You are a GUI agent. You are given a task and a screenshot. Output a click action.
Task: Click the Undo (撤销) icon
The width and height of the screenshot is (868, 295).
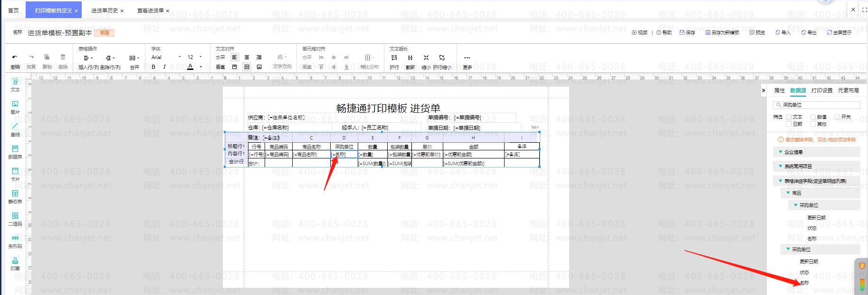[x=15, y=57]
